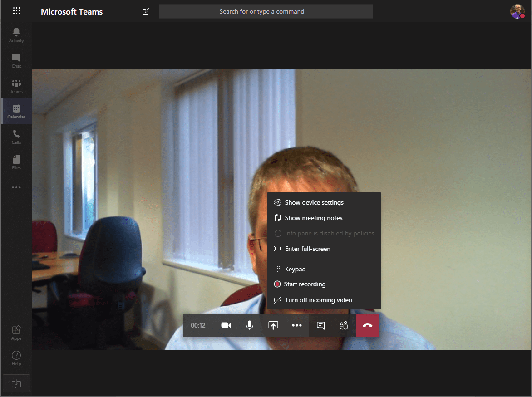Select Enter full-screen option
This screenshot has height=397, width=532.
click(x=324, y=249)
